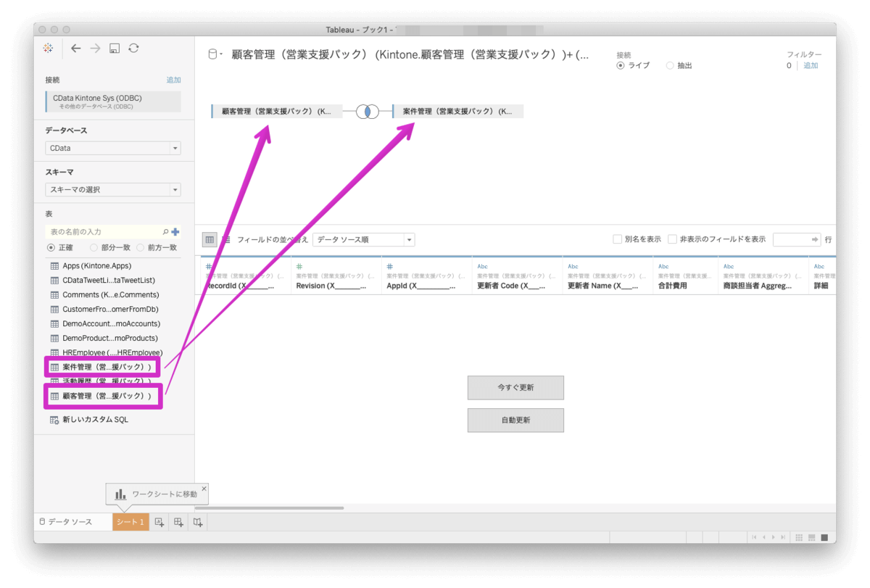
Task: Select the 正確 match radio button
Action: [50, 247]
